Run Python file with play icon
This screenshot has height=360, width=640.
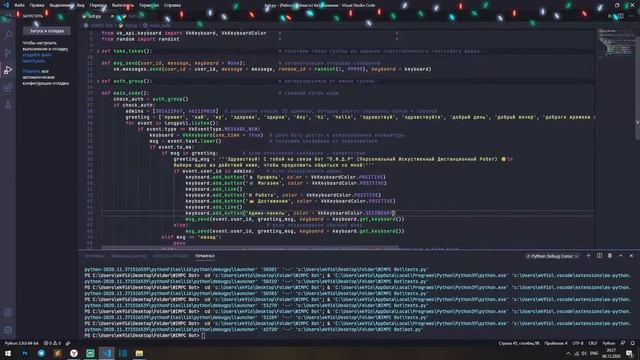point(610,16)
